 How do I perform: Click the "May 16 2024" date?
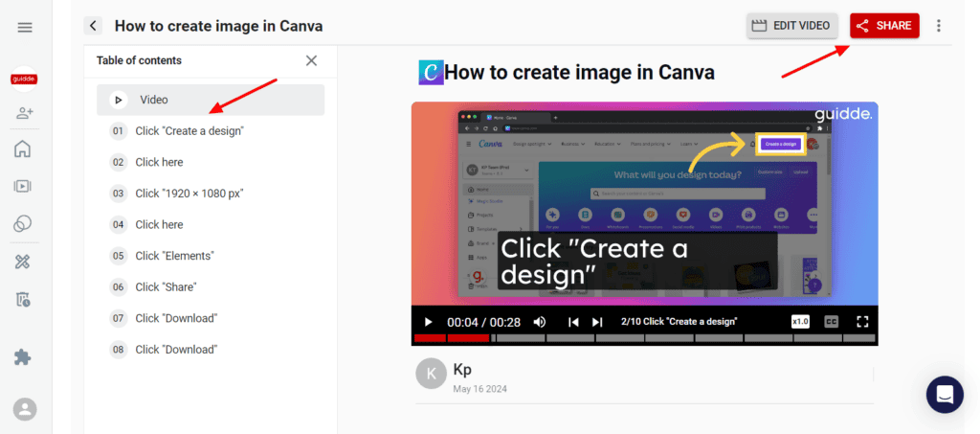(480, 389)
